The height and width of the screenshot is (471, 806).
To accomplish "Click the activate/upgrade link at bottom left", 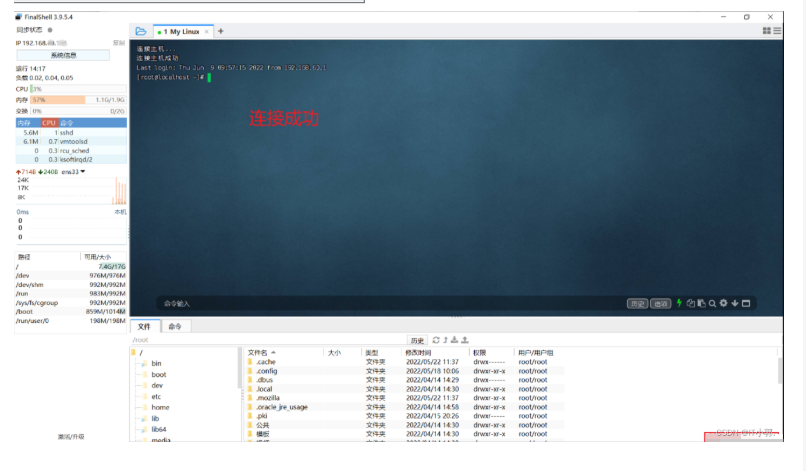I will [71, 437].
